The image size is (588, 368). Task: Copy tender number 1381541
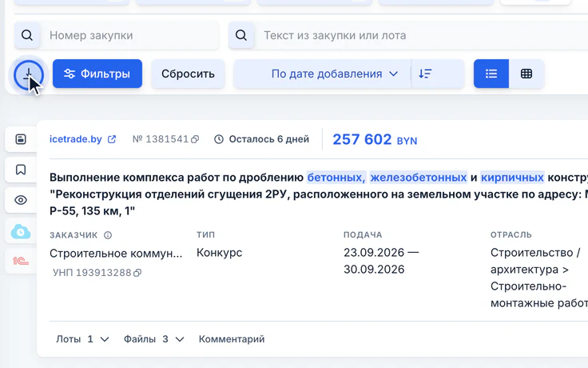(195, 140)
